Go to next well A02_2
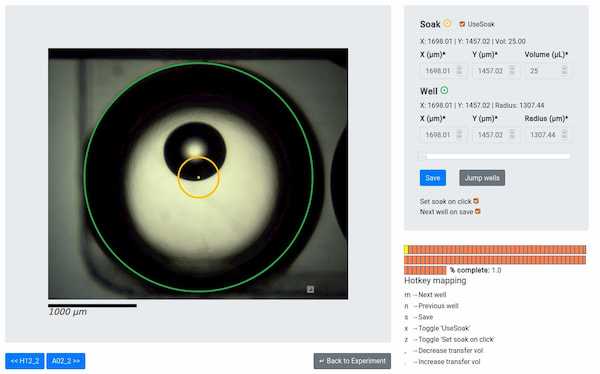This screenshot has height=374, width=600. click(66, 361)
